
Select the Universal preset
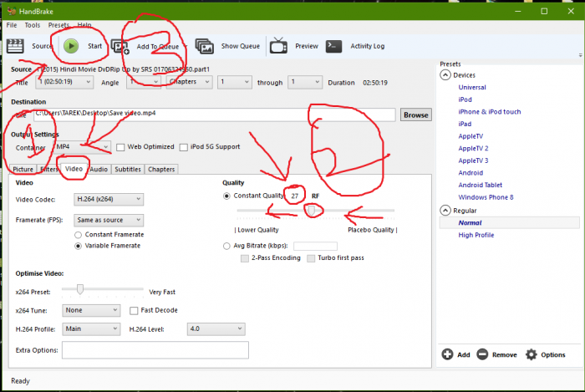pos(472,87)
